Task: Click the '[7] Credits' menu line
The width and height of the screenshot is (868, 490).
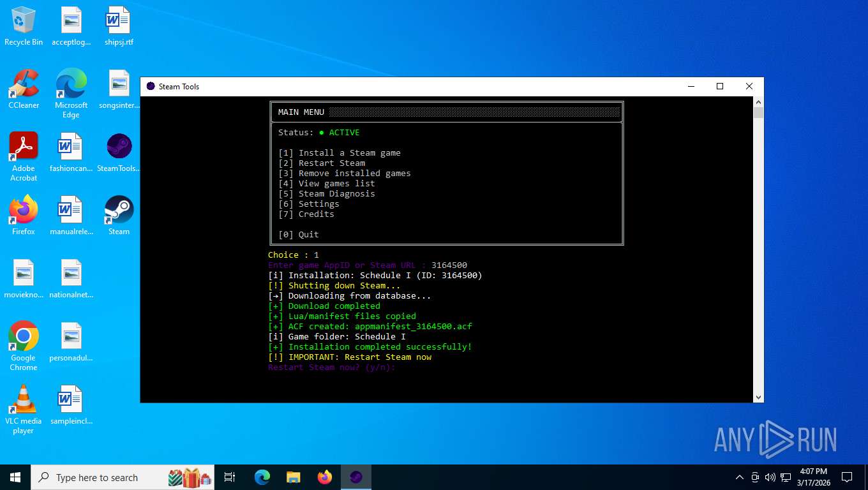Action: click(x=306, y=214)
